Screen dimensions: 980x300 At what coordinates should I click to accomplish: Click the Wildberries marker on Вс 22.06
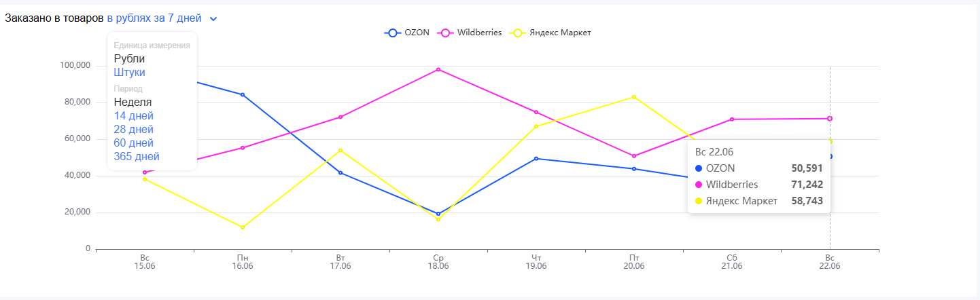click(x=830, y=119)
